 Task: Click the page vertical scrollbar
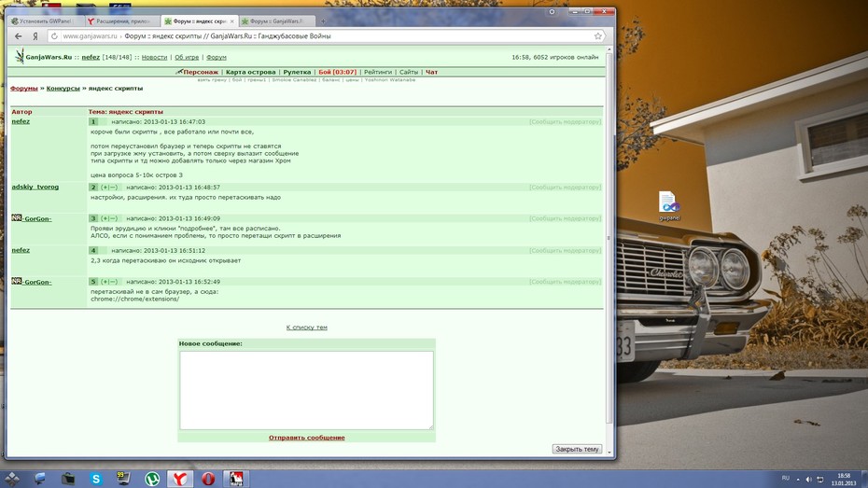pos(609,238)
